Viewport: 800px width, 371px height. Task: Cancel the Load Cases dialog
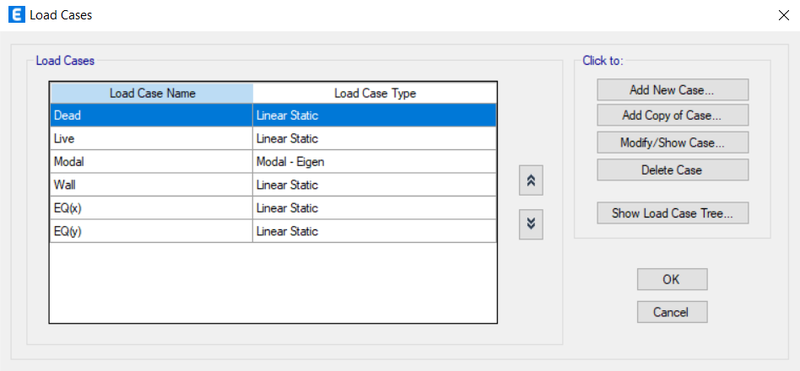coord(672,312)
